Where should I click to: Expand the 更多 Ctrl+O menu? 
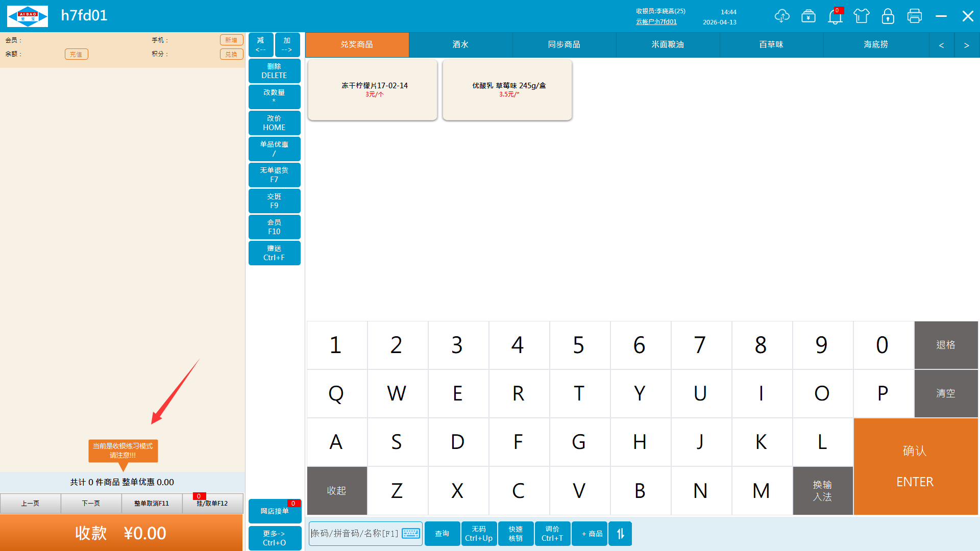(274, 538)
